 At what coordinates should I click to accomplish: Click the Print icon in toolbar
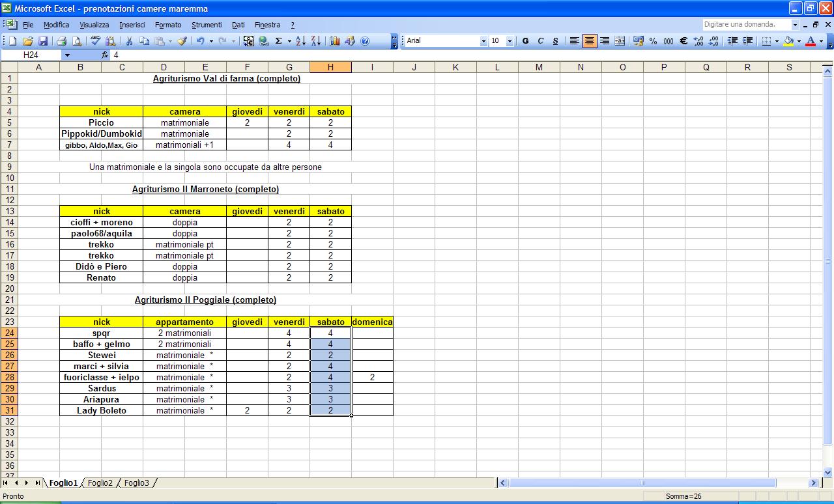click(x=62, y=41)
